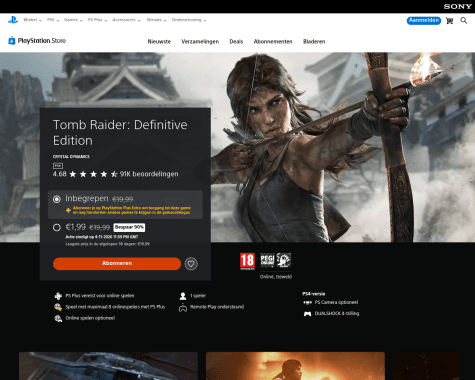This screenshot has width=475, height=380.
Task: Select the €1,99 purchase option
Action: point(57,227)
